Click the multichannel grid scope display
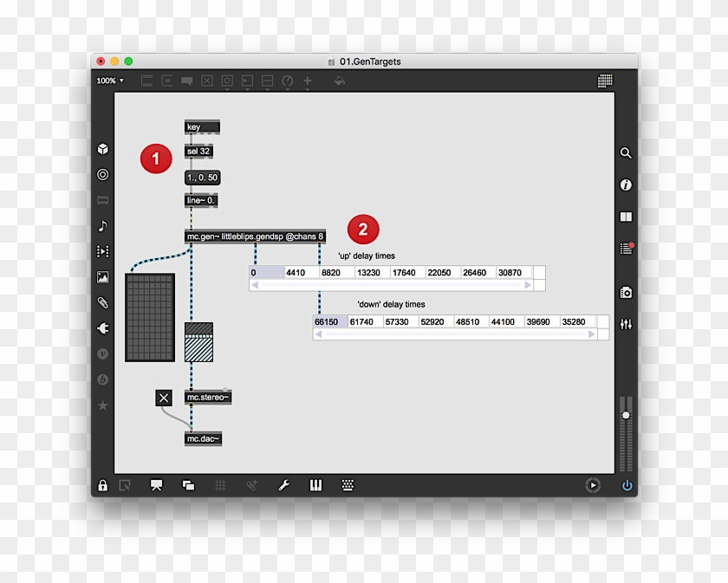 coord(150,318)
